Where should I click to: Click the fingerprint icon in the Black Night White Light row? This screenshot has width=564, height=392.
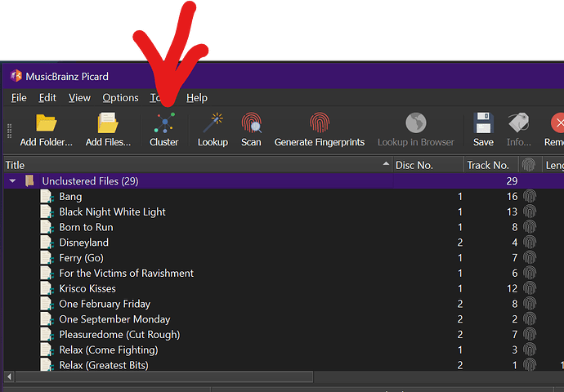coord(530,212)
